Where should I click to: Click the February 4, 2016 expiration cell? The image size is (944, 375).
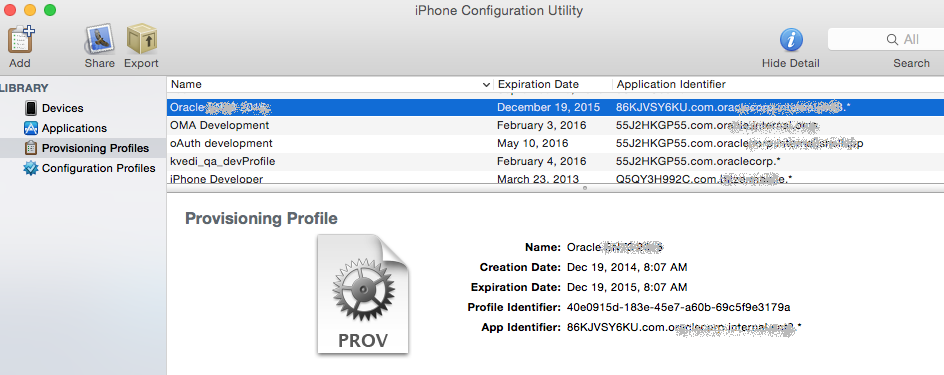point(541,161)
